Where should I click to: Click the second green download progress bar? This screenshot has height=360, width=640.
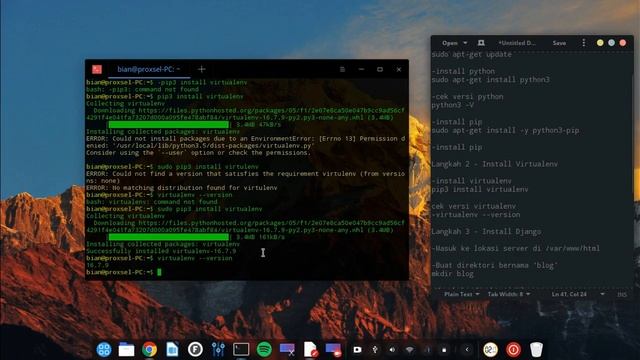(x=169, y=237)
